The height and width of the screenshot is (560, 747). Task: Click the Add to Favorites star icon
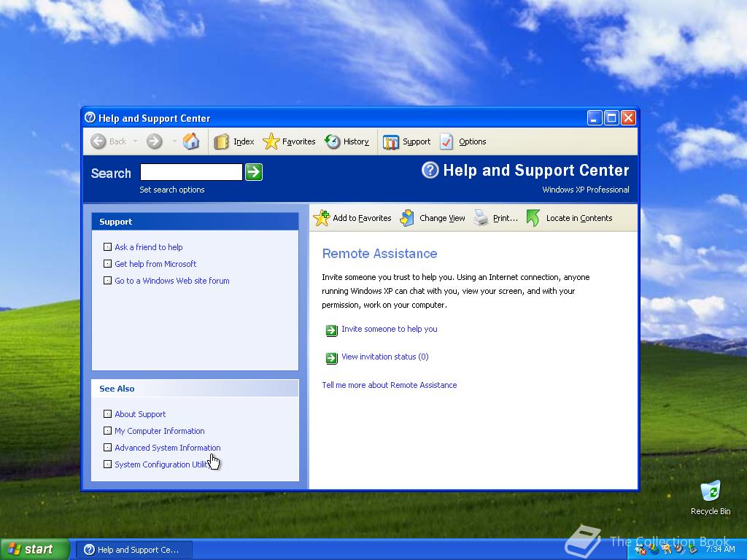point(322,218)
